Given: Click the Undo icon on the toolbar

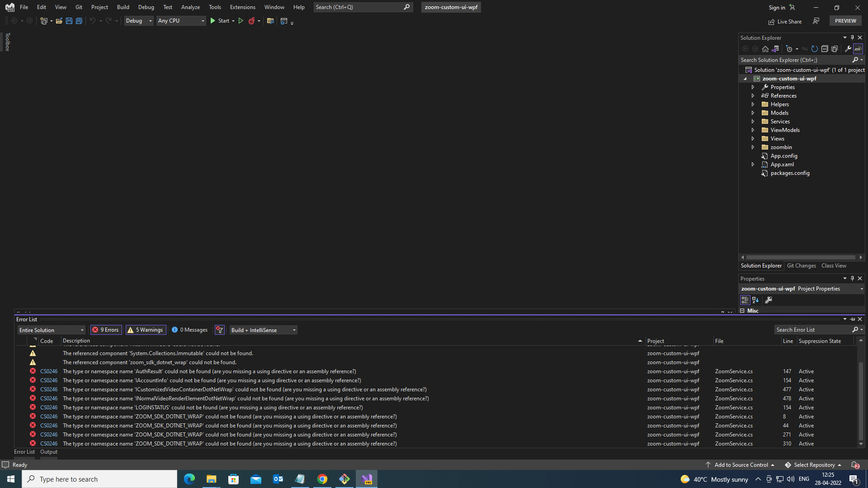Looking at the screenshot, I should pyautogui.click(x=93, y=21).
